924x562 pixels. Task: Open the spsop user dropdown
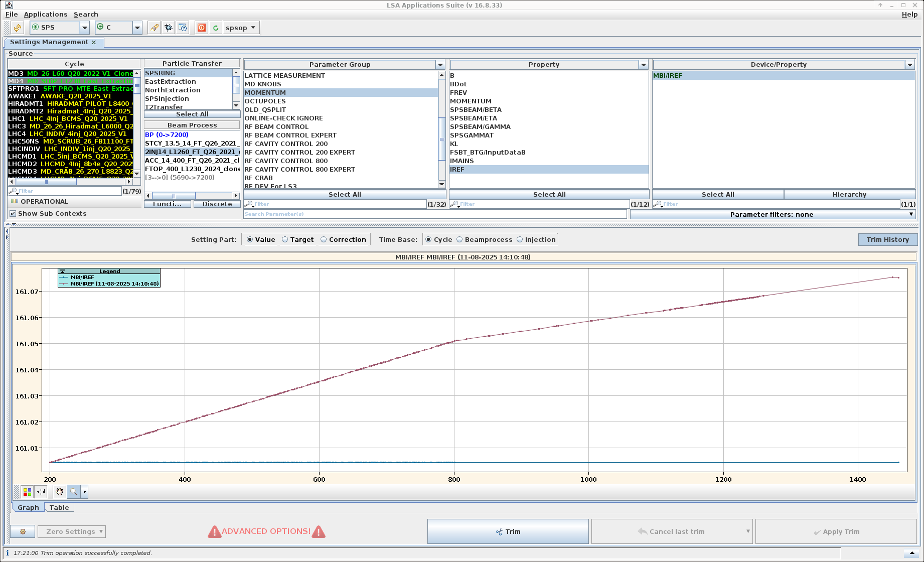tap(240, 28)
